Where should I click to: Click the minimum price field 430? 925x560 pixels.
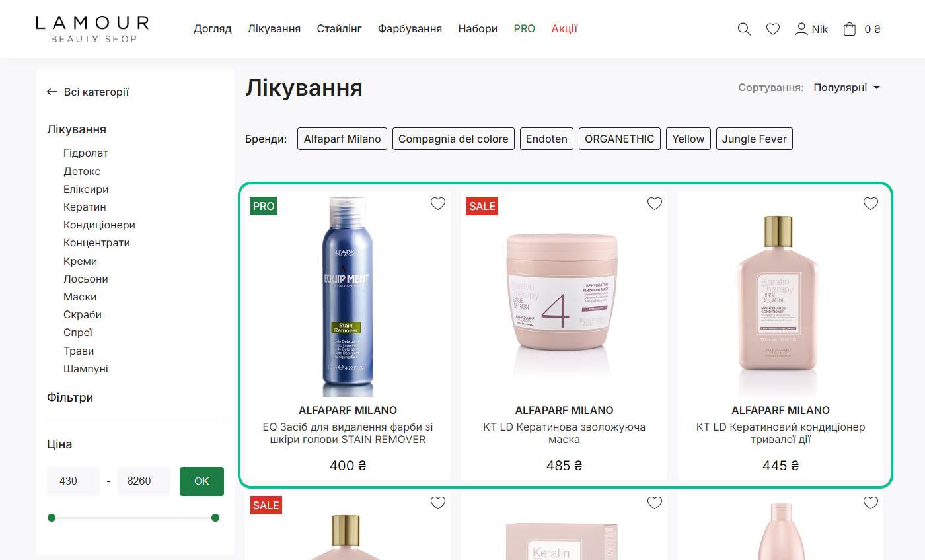pyautogui.click(x=73, y=481)
